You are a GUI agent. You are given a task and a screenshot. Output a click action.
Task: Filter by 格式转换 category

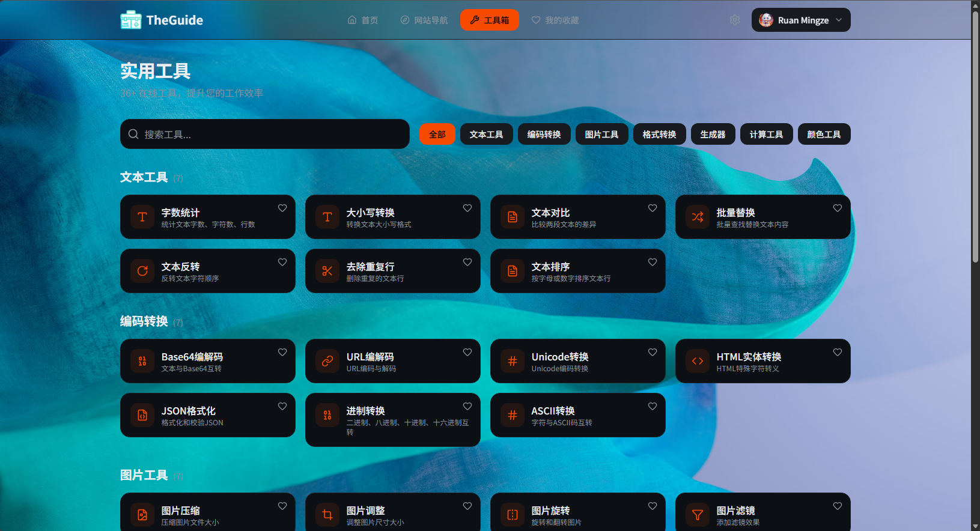tap(660, 134)
